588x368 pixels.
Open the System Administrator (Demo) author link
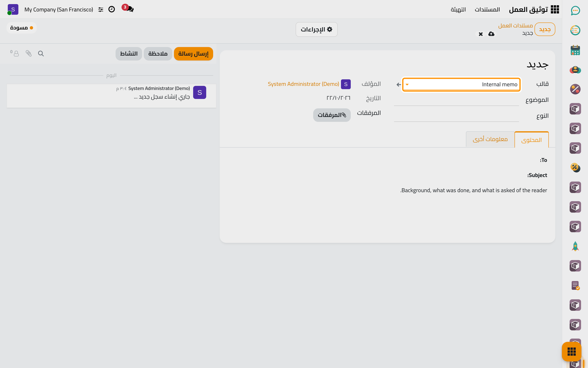coord(303,84)
